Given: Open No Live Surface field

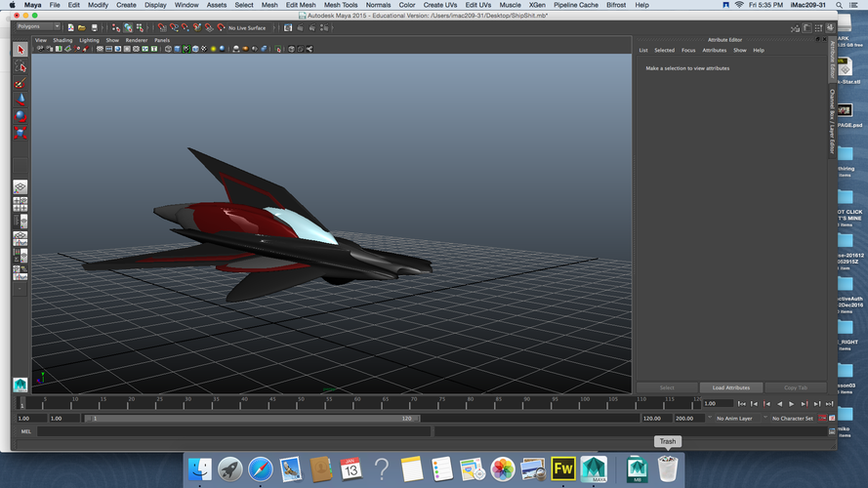Looking at the screenshot, I should [247, 27].
